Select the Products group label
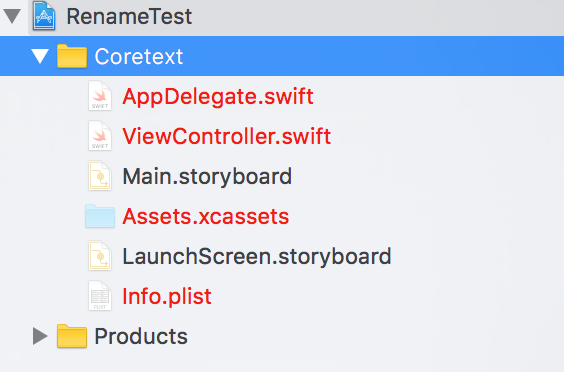The width and height of the screenshot is (564, 372). coord(141,336)
